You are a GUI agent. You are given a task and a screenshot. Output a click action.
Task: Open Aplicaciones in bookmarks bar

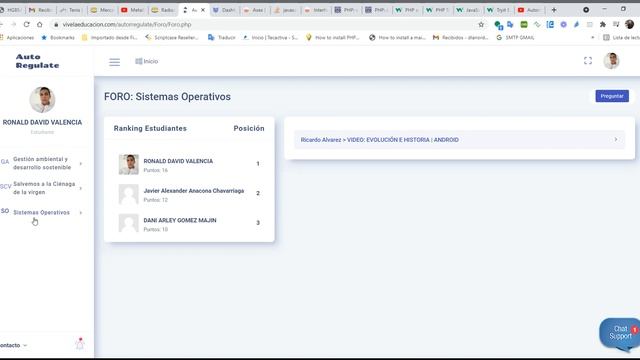17,38
